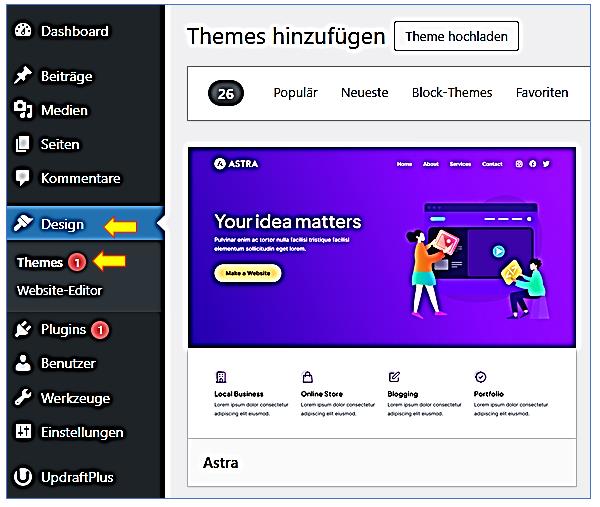Viewport: 600px width, 507px height.
Task: Click the Medien media icon
Action: [x=23, y=110]
